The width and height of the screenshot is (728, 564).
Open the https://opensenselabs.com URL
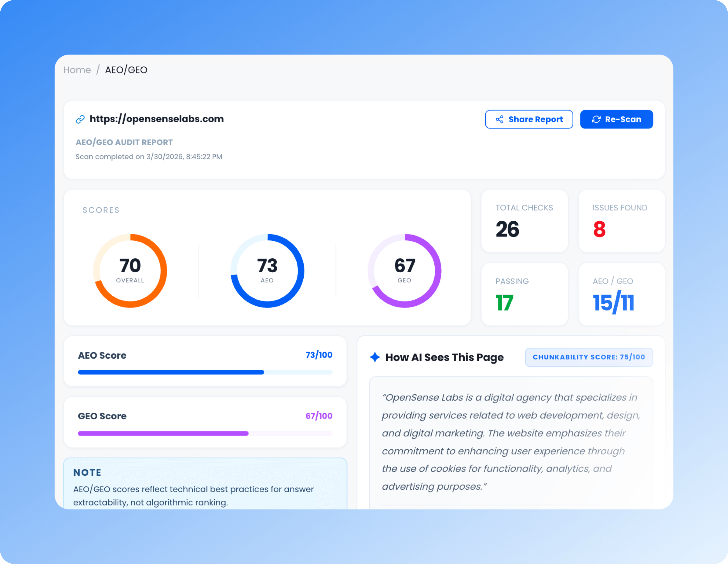[157, 119]
